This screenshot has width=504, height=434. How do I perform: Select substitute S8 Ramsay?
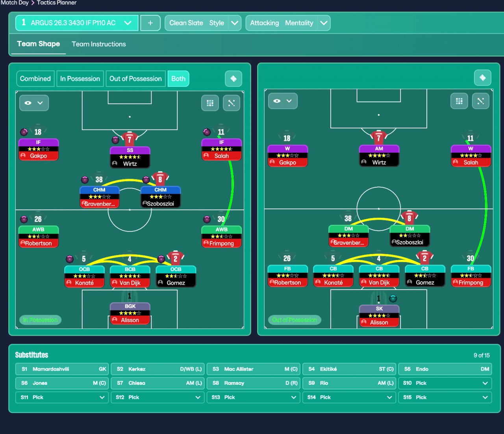pyautogui.click(x=254, y=383)
